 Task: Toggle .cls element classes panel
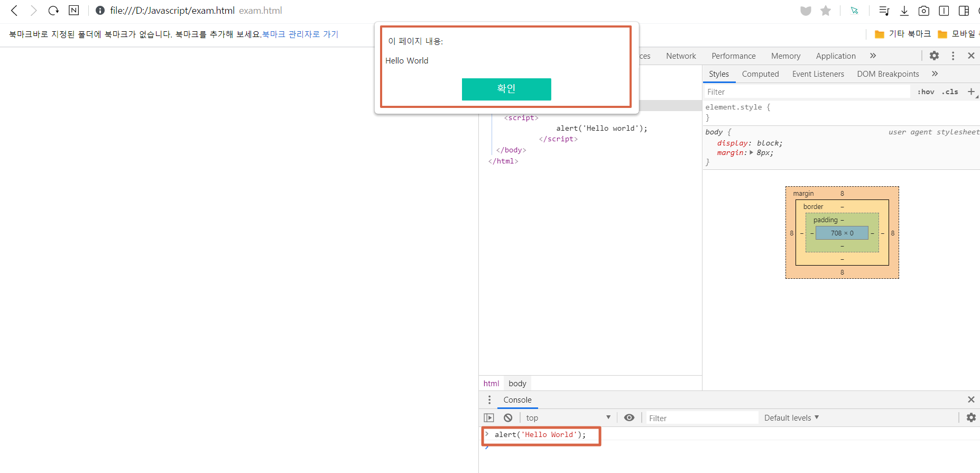[x=950, y=92]
